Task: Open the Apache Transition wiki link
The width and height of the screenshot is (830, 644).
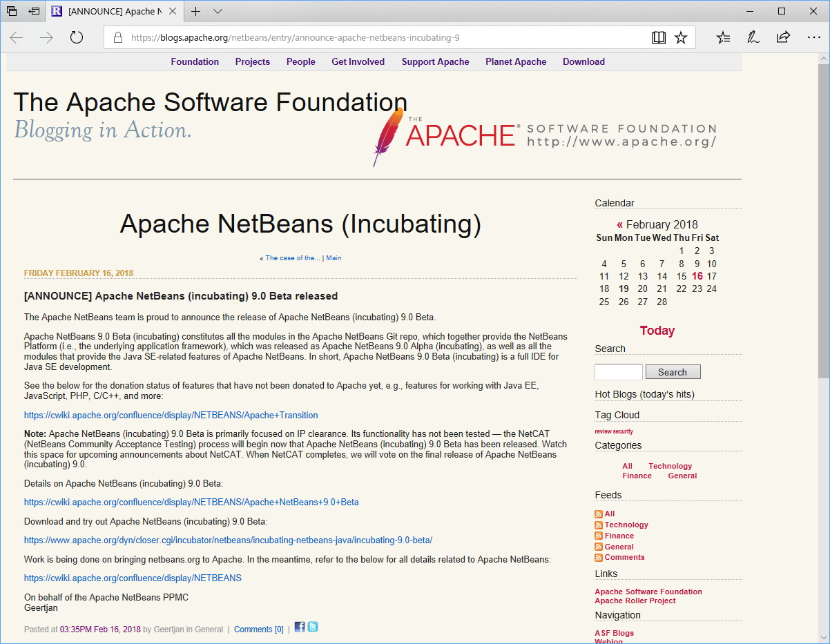Action: [171, 415]
